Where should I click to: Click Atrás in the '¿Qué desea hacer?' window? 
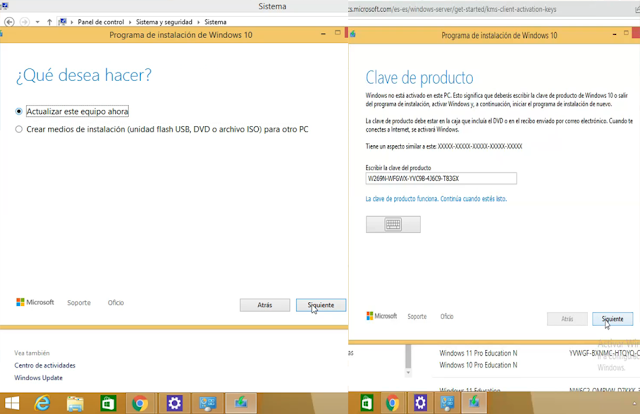265,305
